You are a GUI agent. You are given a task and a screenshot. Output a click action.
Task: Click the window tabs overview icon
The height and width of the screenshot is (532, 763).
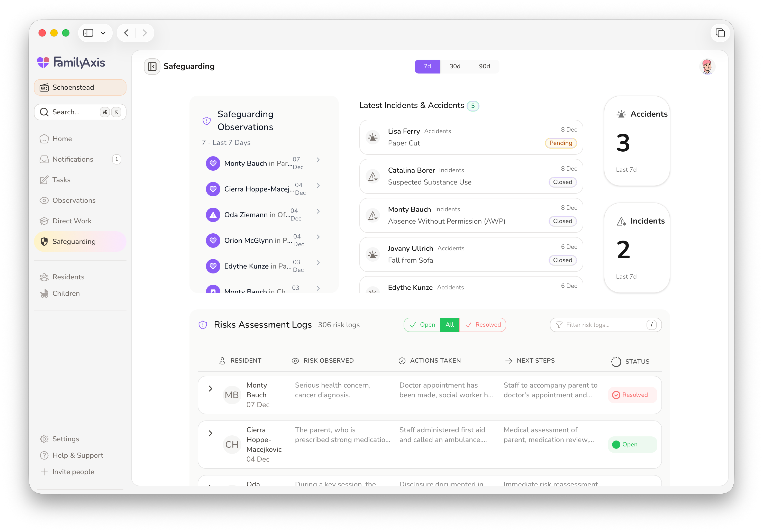(x=720, y=33)
